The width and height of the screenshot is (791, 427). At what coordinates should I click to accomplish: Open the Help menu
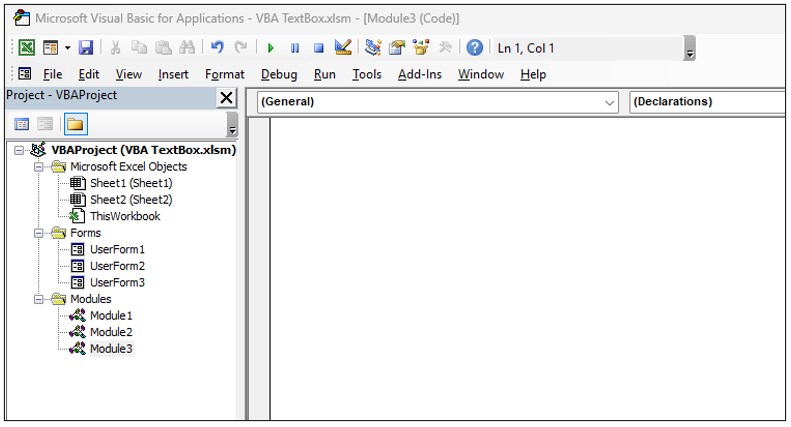(x=533, y=75)
